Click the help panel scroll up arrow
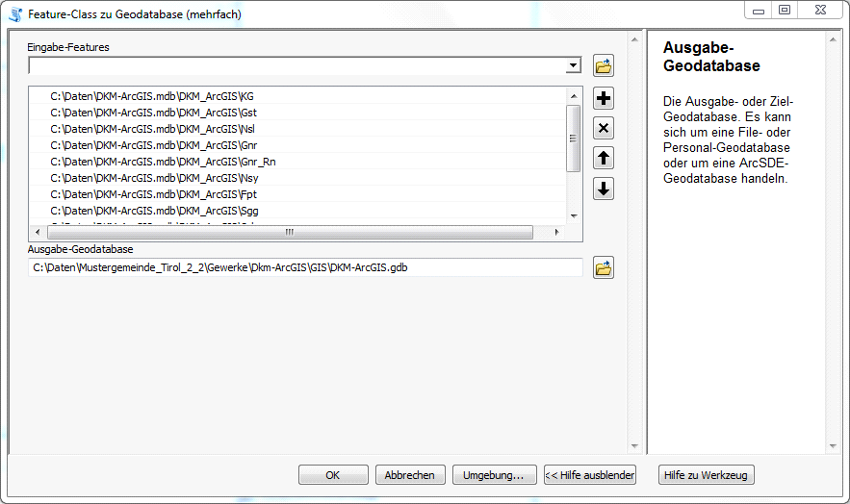This screenshot has width=850, height=504. pos(834,41)
